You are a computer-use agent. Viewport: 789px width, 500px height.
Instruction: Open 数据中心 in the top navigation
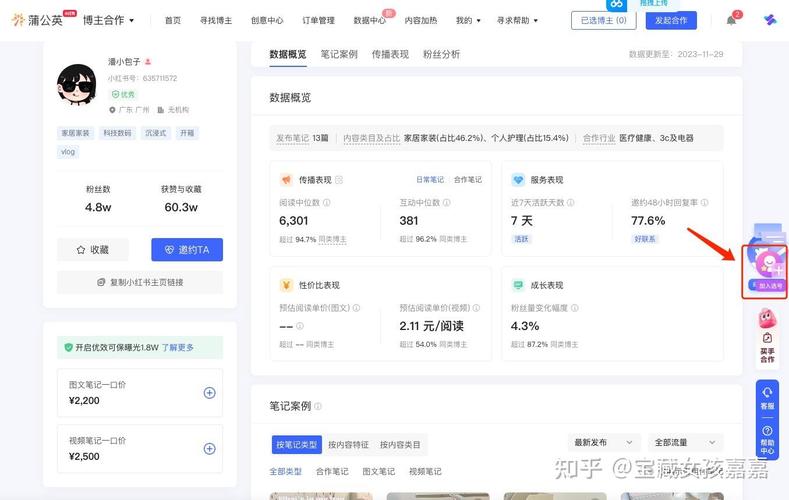[370, 21]
